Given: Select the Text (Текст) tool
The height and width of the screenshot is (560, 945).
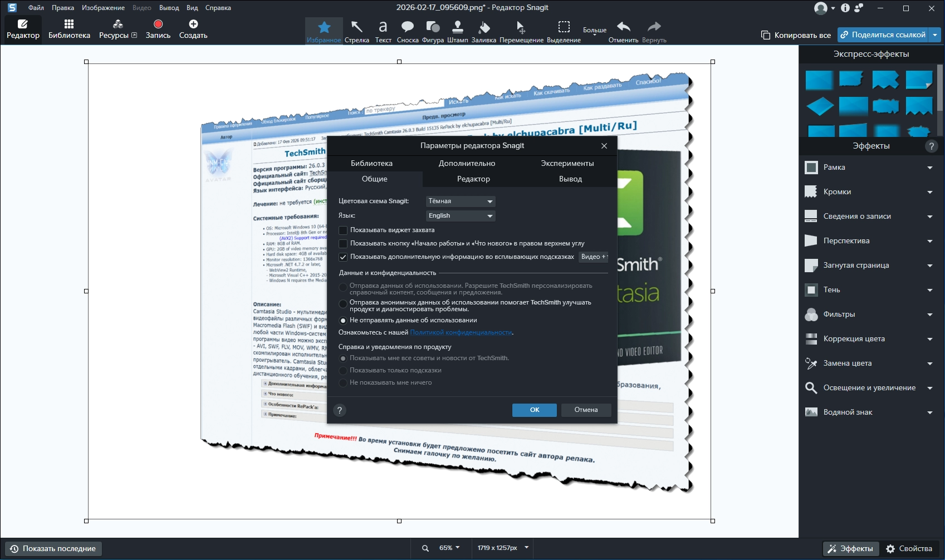Looking at the screenshot, I should 383,31.
